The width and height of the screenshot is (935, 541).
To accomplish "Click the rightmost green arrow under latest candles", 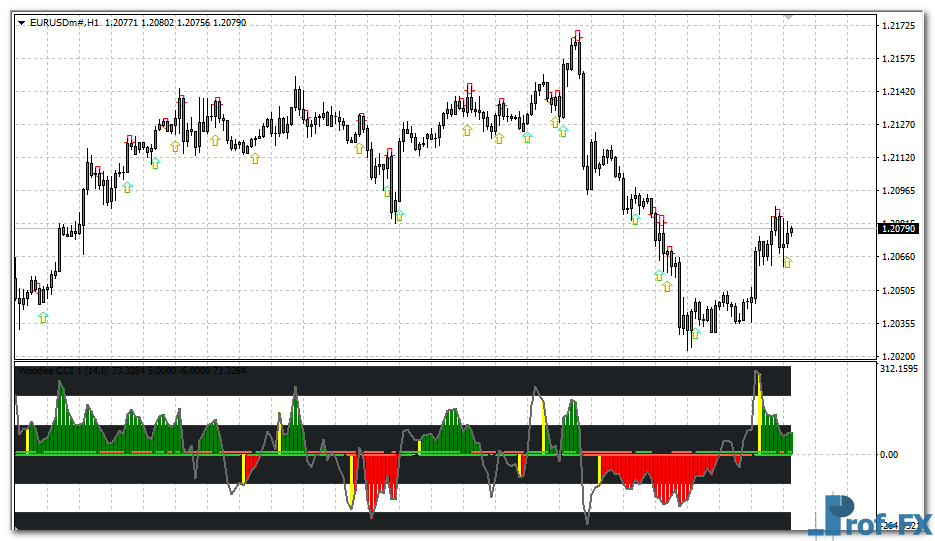I will (x=786, y=262).
